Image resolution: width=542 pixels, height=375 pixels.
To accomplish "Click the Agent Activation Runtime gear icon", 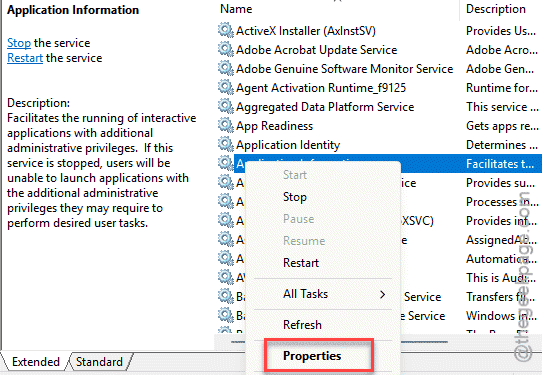I will [x=226, y=87].
